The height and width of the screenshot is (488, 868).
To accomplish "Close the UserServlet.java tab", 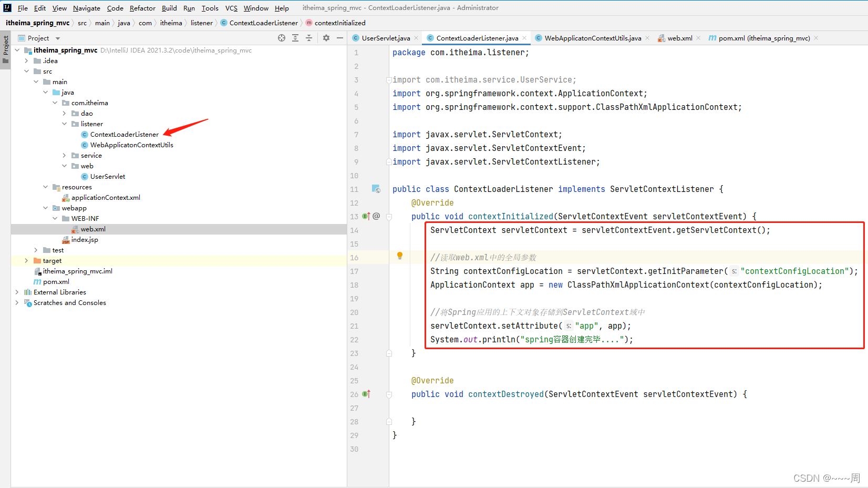I will pos(416,38).
